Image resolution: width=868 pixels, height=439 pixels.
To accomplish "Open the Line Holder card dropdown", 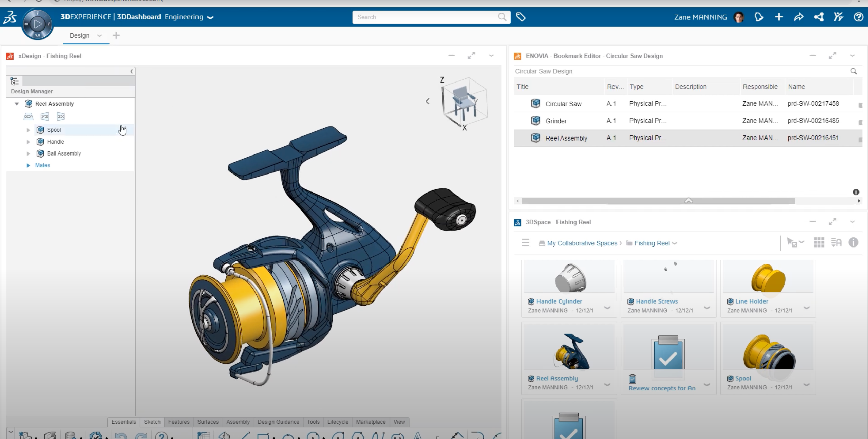I will click(807, 308).
